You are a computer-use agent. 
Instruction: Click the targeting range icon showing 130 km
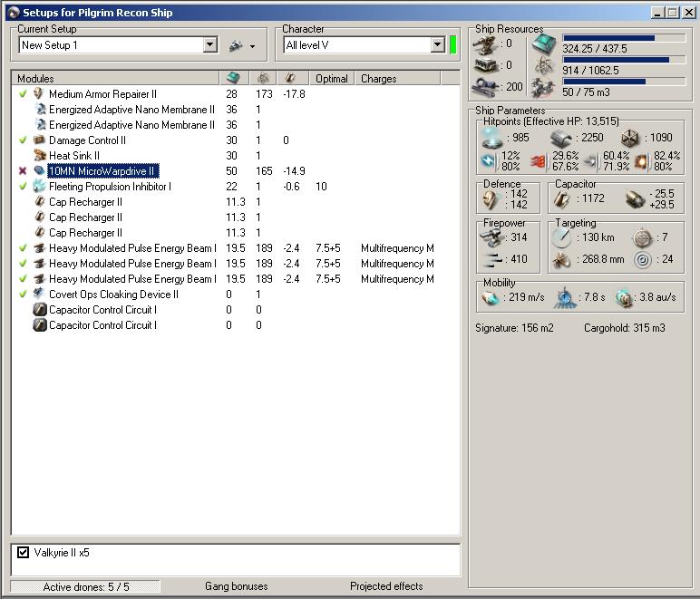tap(561, 237)
